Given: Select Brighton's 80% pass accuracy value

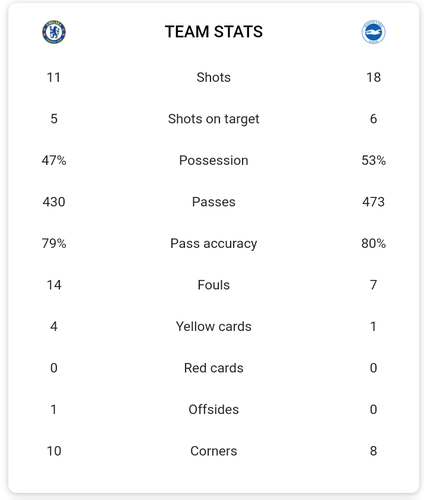Looking at the screenshot, I should (373, 244).
